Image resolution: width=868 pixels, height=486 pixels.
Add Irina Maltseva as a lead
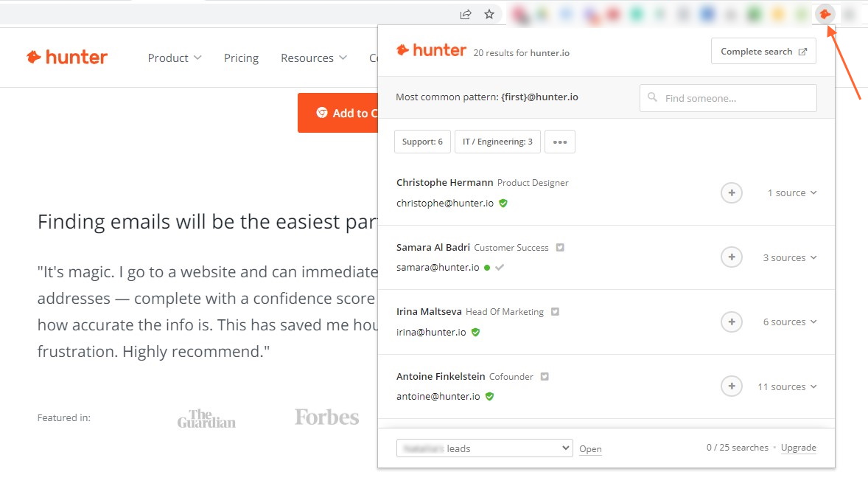pyautogui.click(x=731, y=322)
